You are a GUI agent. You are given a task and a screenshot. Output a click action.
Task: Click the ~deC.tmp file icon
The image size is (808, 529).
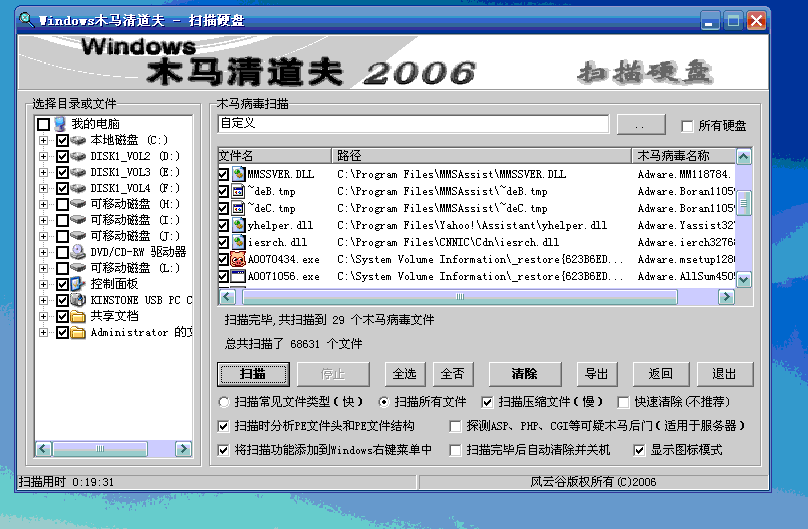238,208
